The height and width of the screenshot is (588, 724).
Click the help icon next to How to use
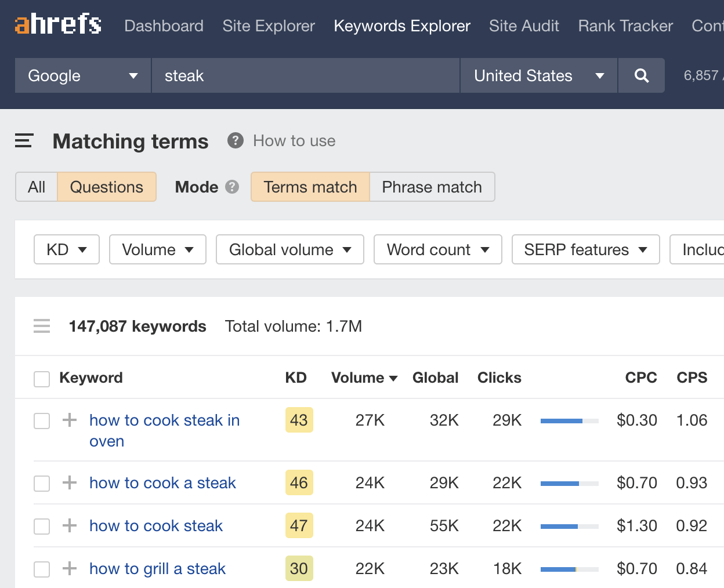[235, 141]
